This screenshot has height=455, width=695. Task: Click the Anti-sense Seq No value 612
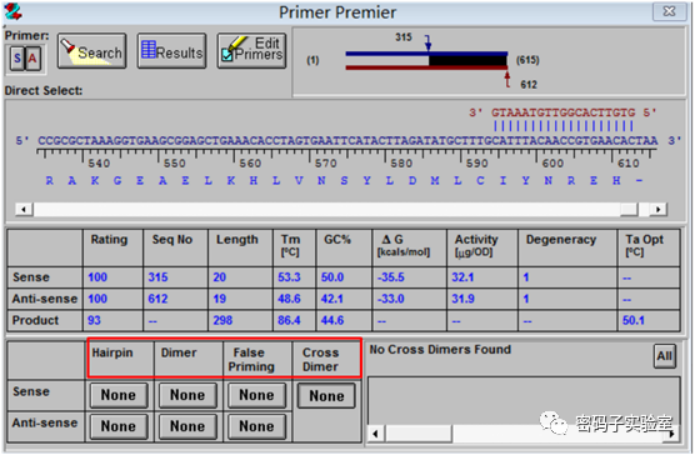158,299
